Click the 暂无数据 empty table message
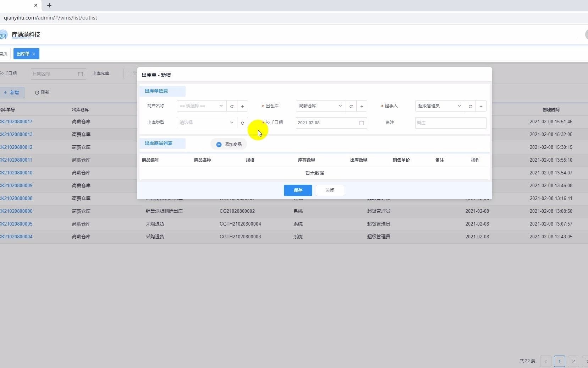The image size is (588, 368). point(315,173)
